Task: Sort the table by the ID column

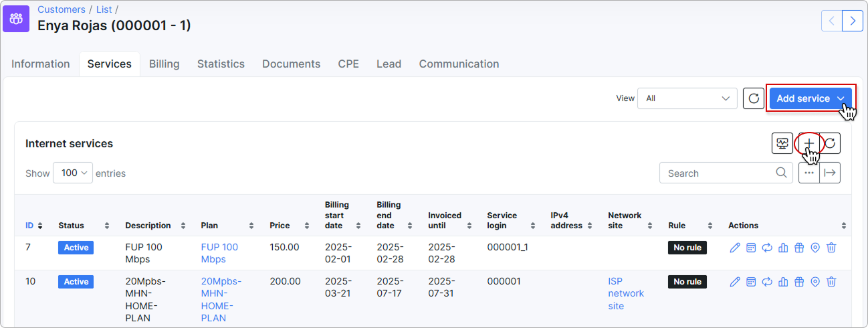Action: 34,226
